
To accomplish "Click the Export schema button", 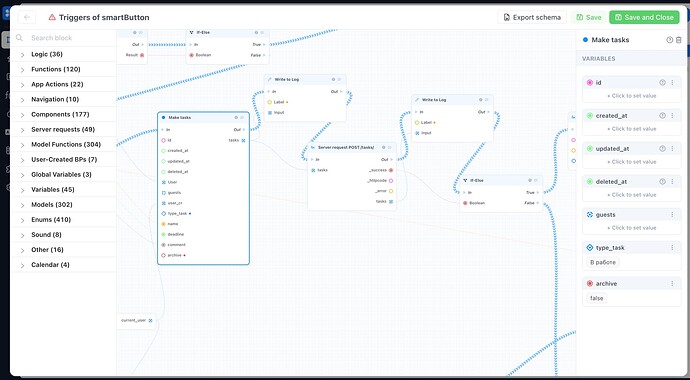I will [x=532, y=18].
